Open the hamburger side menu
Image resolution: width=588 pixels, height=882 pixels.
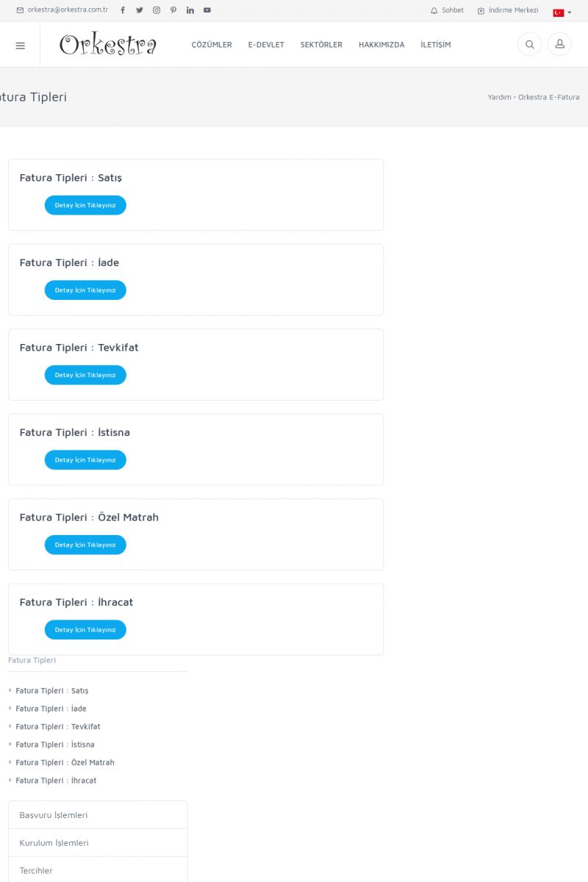pos(20,45)
